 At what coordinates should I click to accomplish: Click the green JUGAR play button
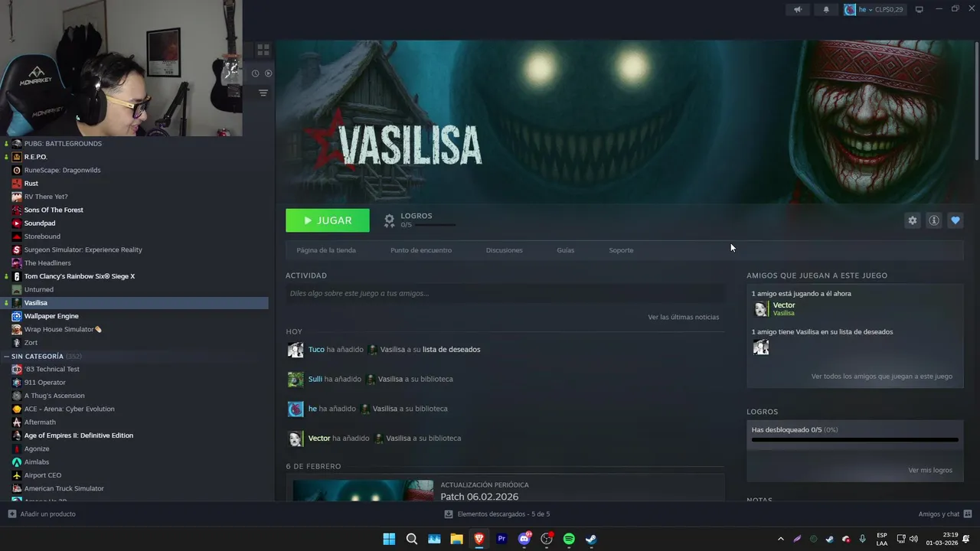[x=328, y=220]
